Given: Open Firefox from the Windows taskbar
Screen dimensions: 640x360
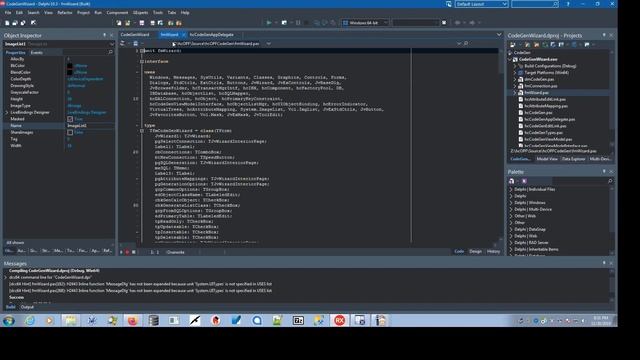Looking at the screenshot, I should [x=132, y=321].
